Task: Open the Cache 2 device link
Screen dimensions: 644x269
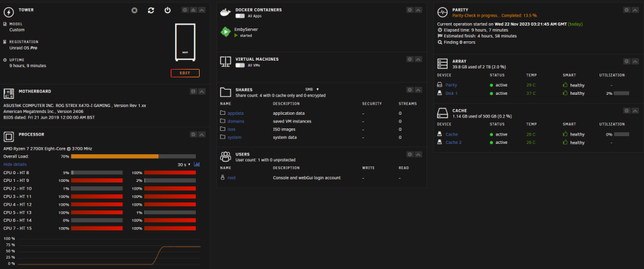Action: (453, 143)
